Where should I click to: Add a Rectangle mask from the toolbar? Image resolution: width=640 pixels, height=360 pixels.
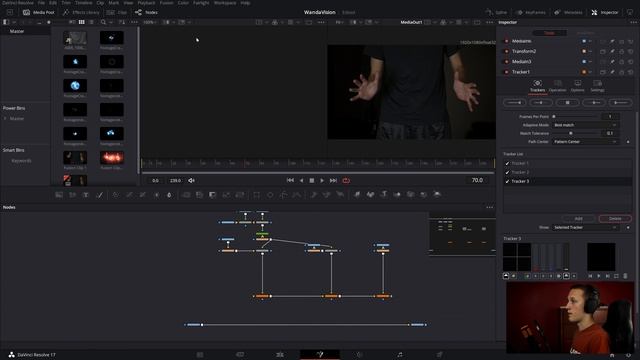point(256,195)
